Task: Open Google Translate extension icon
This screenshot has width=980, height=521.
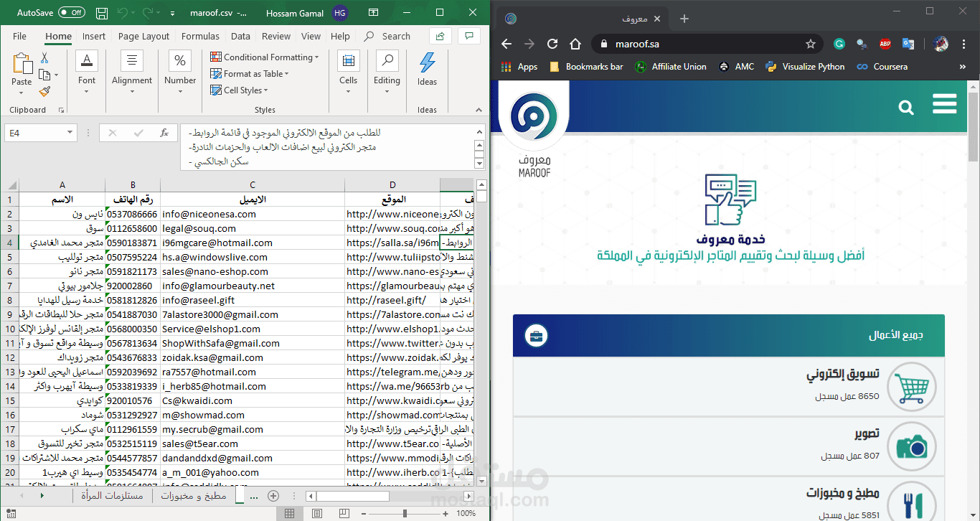Action: 908,44
